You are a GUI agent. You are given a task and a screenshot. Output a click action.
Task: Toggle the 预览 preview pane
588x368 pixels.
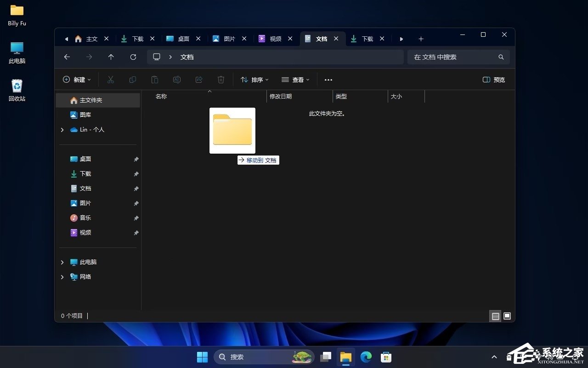tap(493, 80)
